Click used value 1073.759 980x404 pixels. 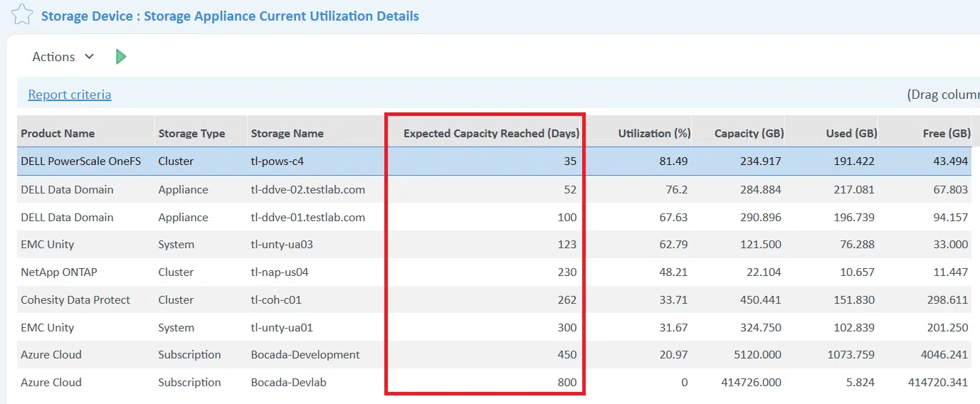tap(851, 355)
